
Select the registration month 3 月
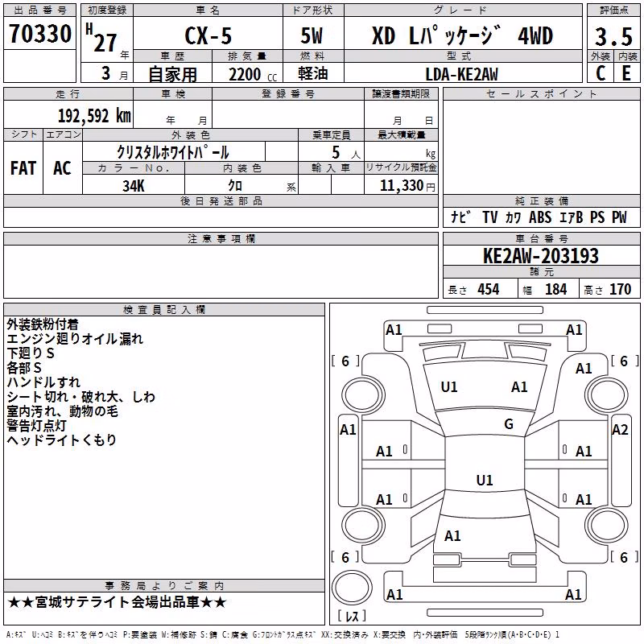tap(115, 74)
